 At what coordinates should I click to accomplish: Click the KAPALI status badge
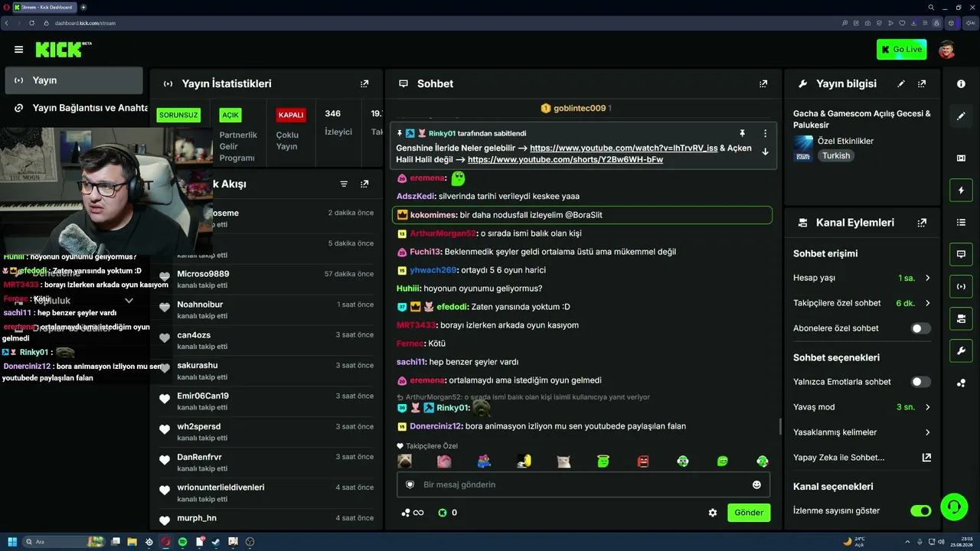coord(291,115)
